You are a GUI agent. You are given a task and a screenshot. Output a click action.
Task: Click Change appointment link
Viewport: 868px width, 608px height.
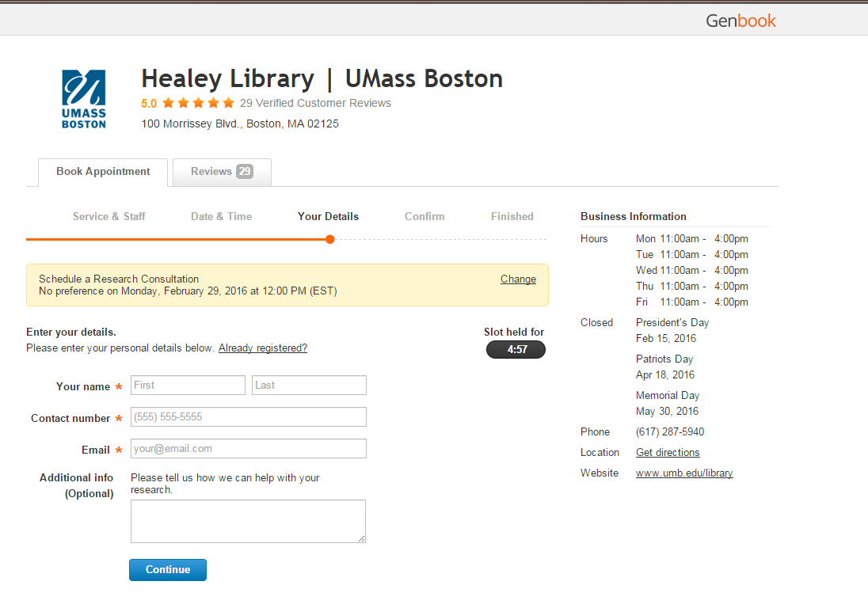click(x=518, y=279)
